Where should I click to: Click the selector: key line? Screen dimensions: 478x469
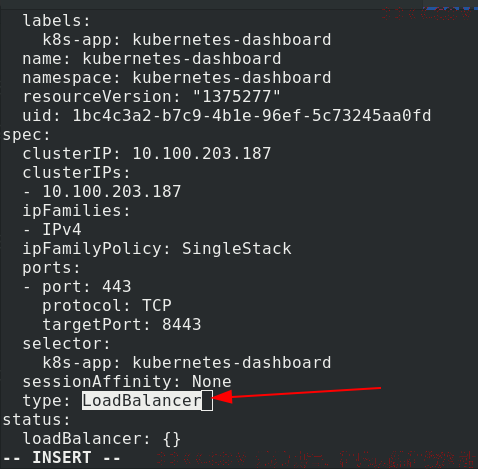pos(66,344)
